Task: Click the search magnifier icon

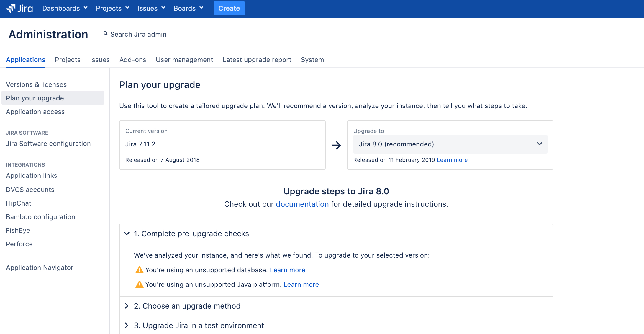Action: tap(105, 34)
